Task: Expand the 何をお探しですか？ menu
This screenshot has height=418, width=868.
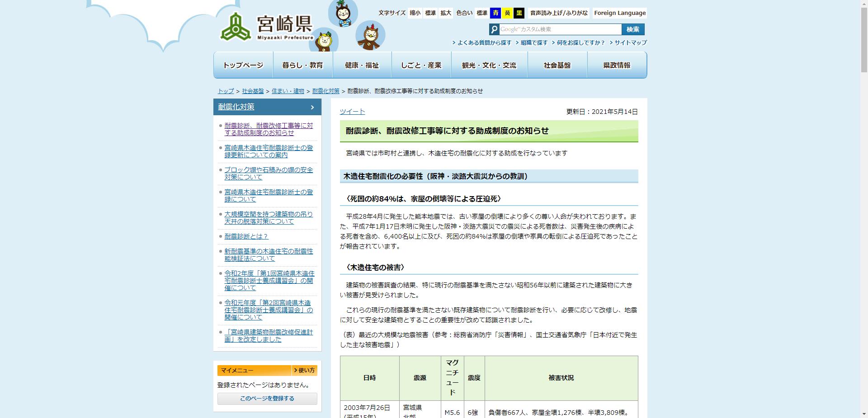Action: tap(581, 43)
